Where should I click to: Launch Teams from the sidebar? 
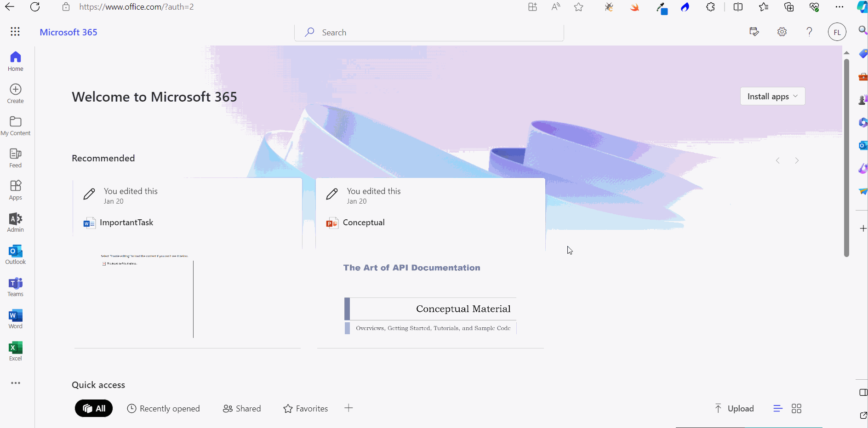(16, 287)
